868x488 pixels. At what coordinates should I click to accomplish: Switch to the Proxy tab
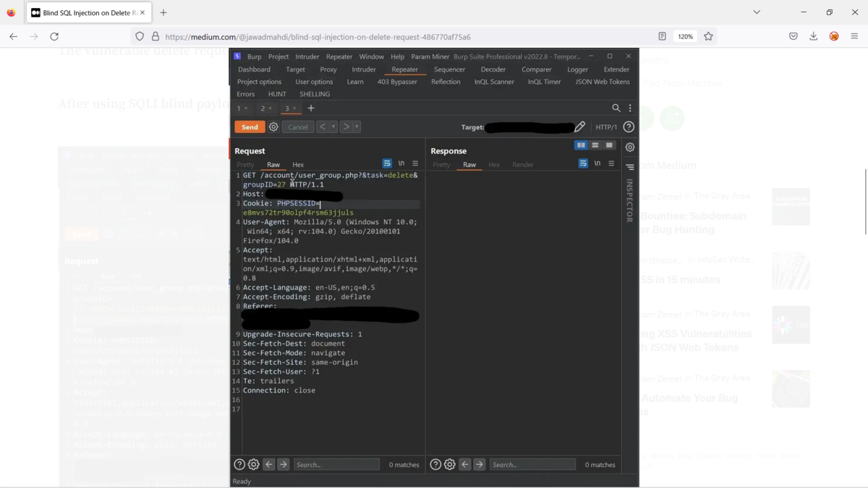click(328, 69)
